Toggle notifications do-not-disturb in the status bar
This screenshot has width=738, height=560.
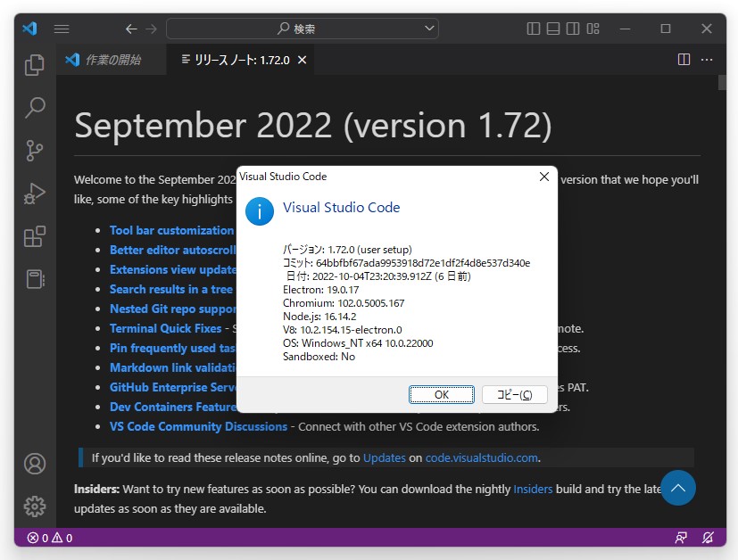click(708, 538)
